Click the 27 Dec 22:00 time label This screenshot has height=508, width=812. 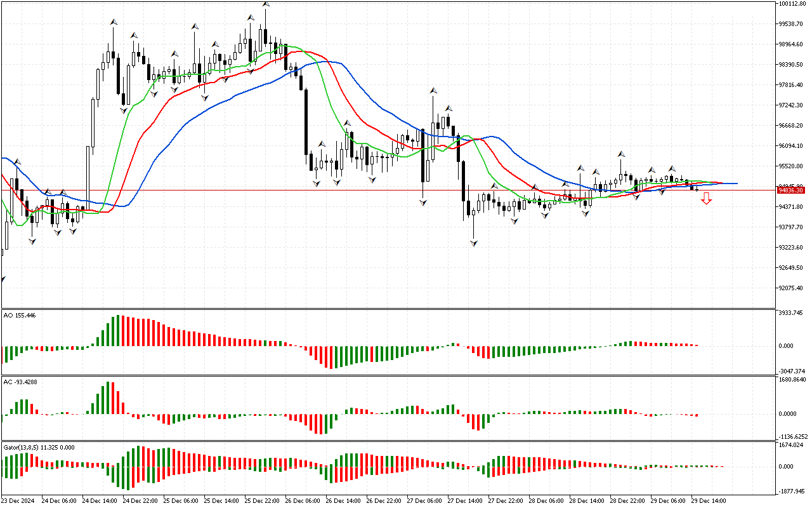[x=506, y=501]
